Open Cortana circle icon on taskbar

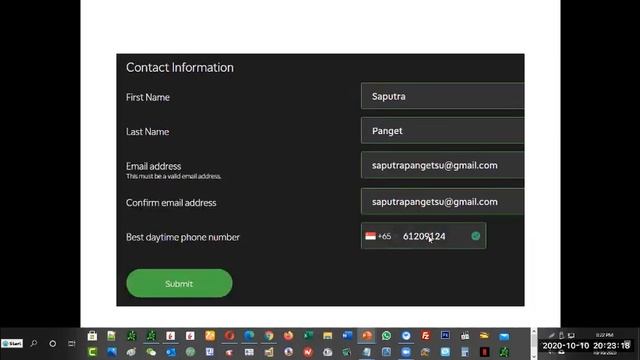53,344
